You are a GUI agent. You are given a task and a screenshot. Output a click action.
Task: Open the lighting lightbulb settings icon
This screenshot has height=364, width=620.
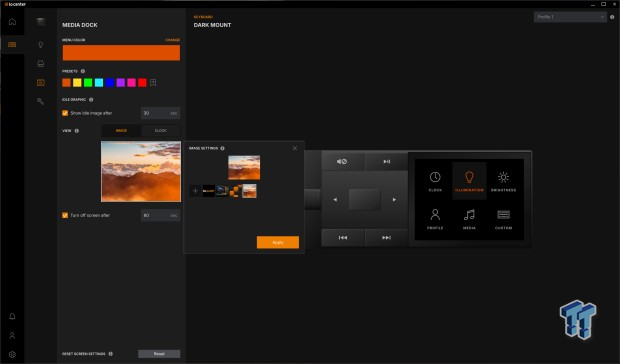pyautogui.click(x=40, y=45)
